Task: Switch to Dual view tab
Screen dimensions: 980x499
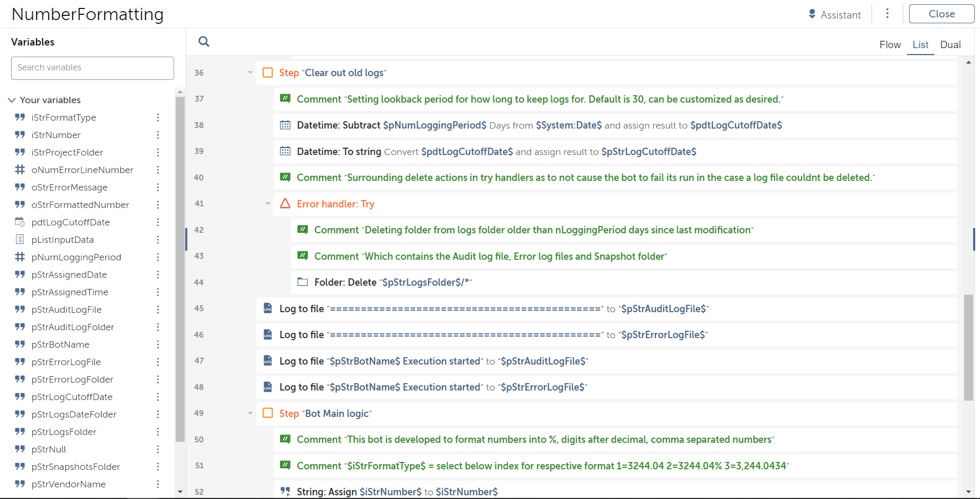Action: tap(950, 45)
